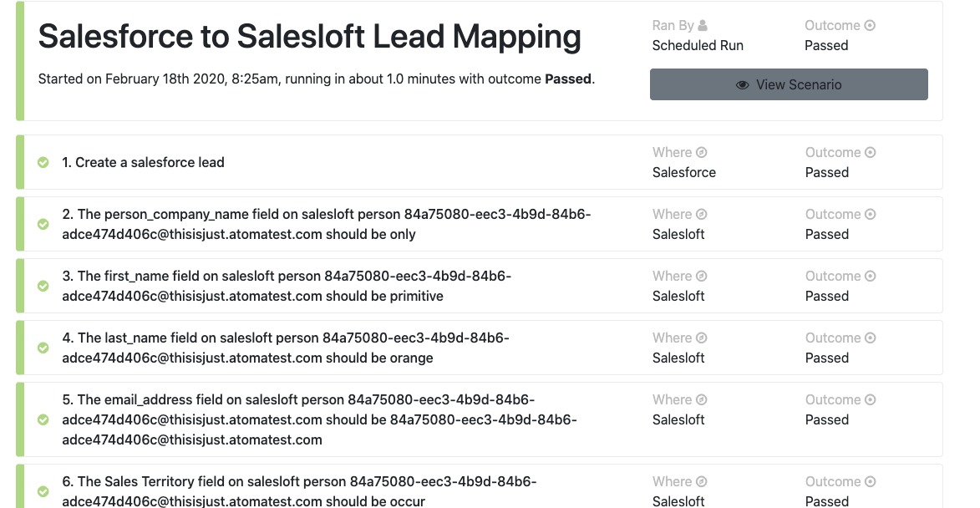Image resolution: width=980 pixels, height=508 pixels.
Task: Click the eye icon in View Scenario
Action: pyautogui.click(x=742, y=85)
